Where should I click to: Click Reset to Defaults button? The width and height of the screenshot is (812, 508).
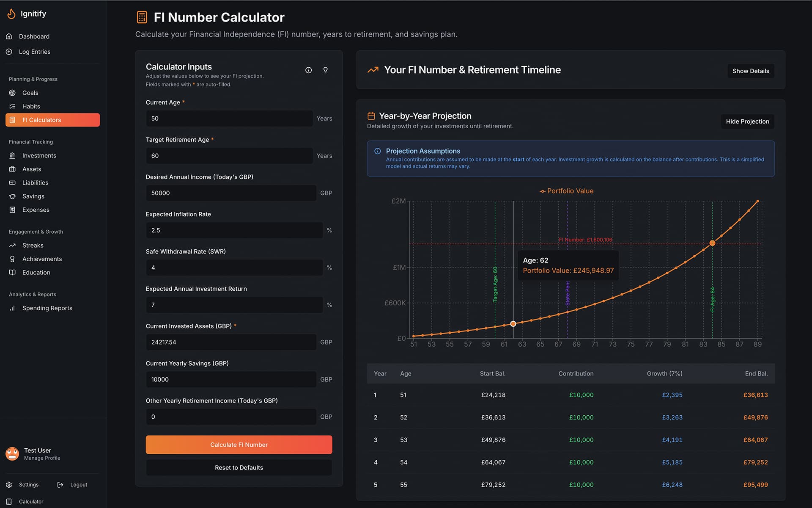[x=239, y=467]
